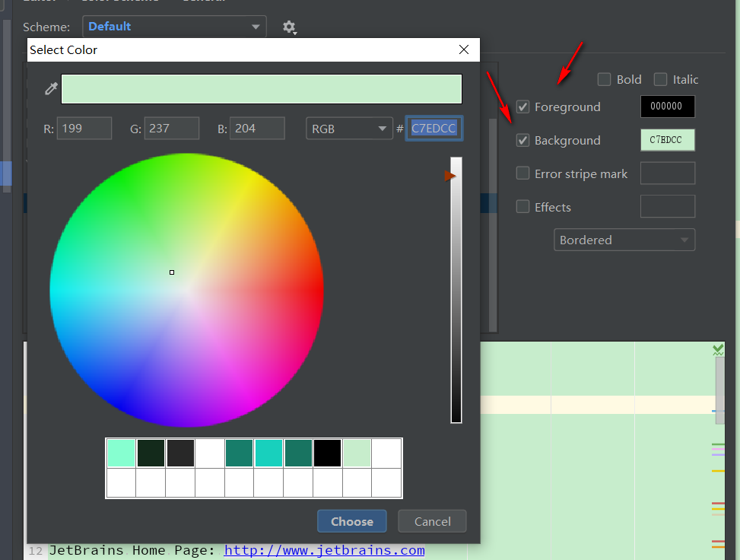
Task: Open the jetbrains.com link in preview
Action: pyautogui.click(x=324, y=550)
